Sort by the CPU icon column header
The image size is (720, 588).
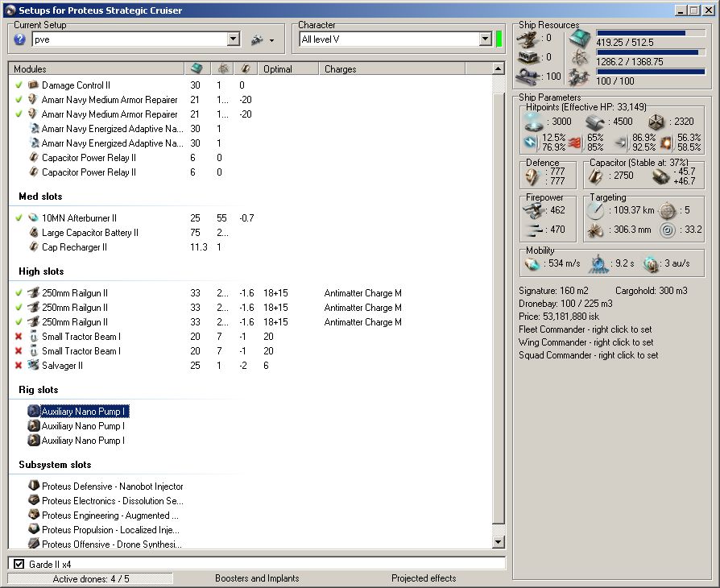coord(197,69)
